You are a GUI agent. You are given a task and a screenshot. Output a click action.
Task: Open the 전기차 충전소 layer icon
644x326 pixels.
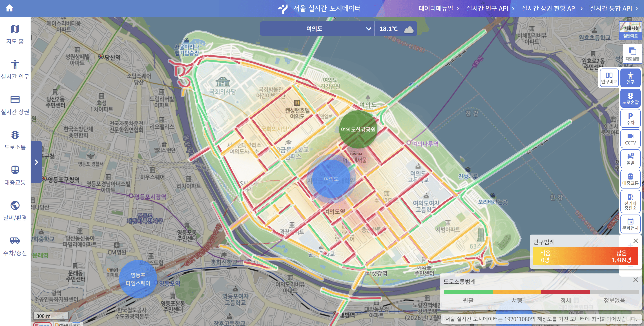tap(631, 202)
